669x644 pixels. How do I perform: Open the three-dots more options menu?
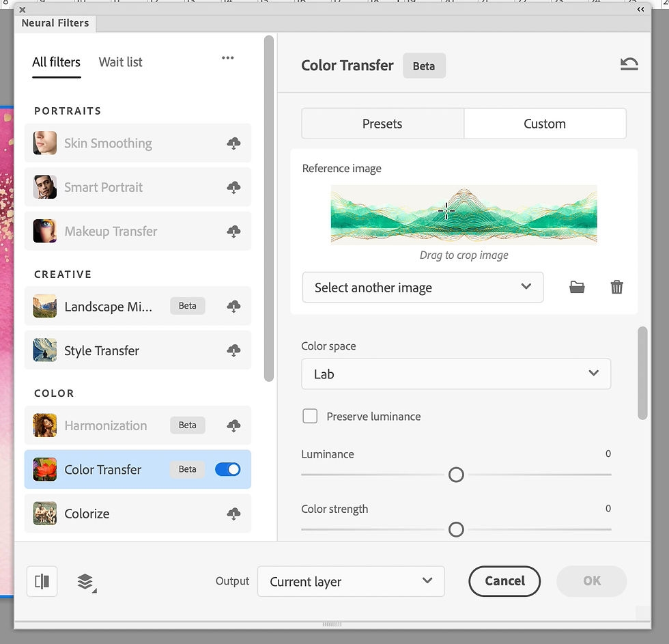(x=228, y=58)
